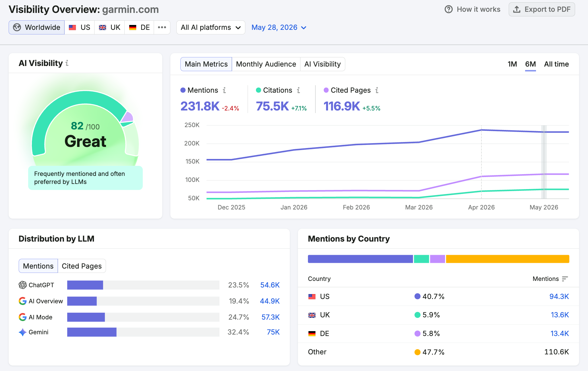
Task: Click the US flag icon in region selector
Action: point(72,28)
